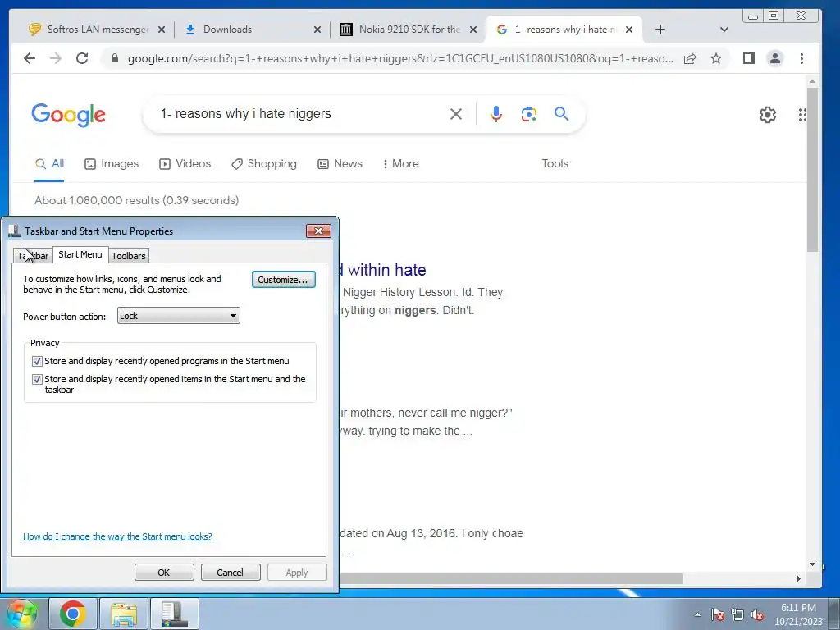Go to Google home via the logo
This screenshot has height=630, width=840.
click(69, 115)
